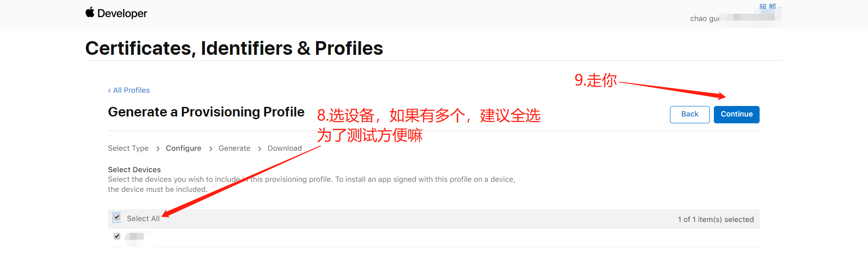The height and width of the screenshot is (259, 868).
Task: Select the Generate step
Action: point(234,148)
